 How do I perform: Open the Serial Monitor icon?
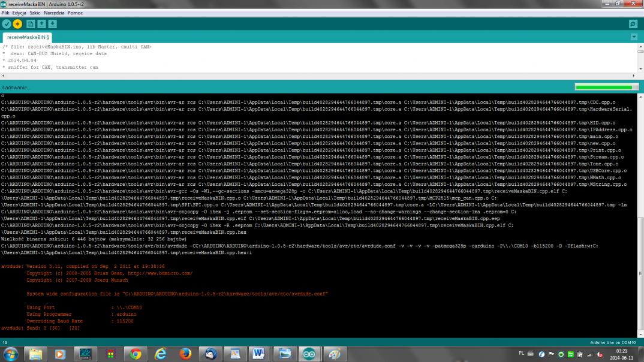tap(633, 24)
